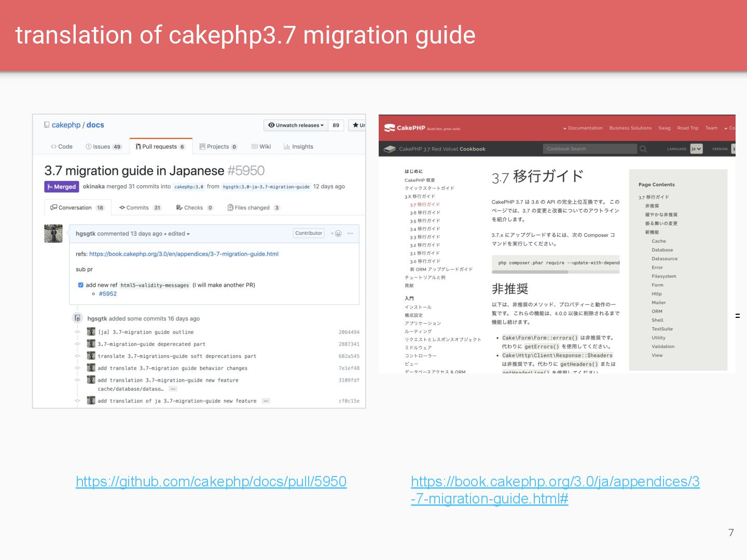Viewport: 747px width, 560px height.
Task: Click the cakephp repository owner link
Action: point(66,125)
